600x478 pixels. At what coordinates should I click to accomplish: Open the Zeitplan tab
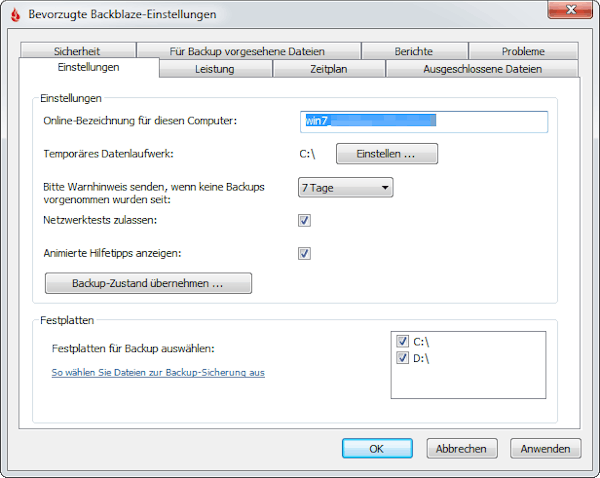329,69
